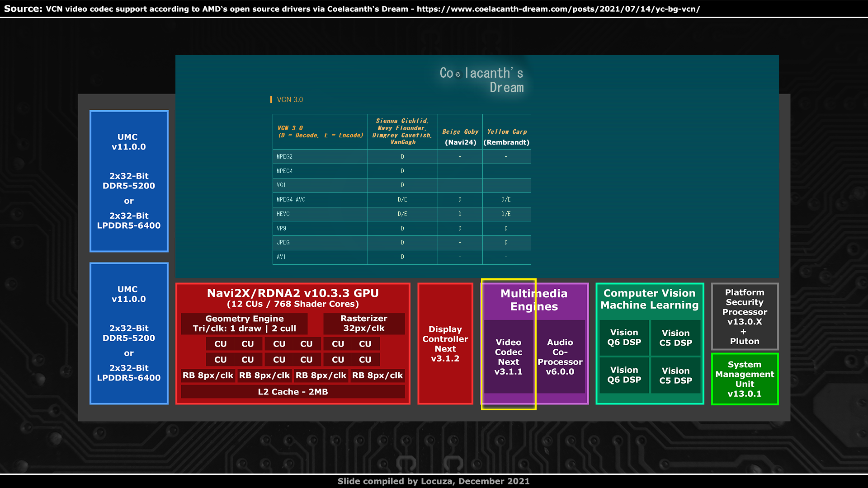868x488 pixels.
Task: Select the Audio Co-Processor v6.0.0 block
Action: [561, 357]
